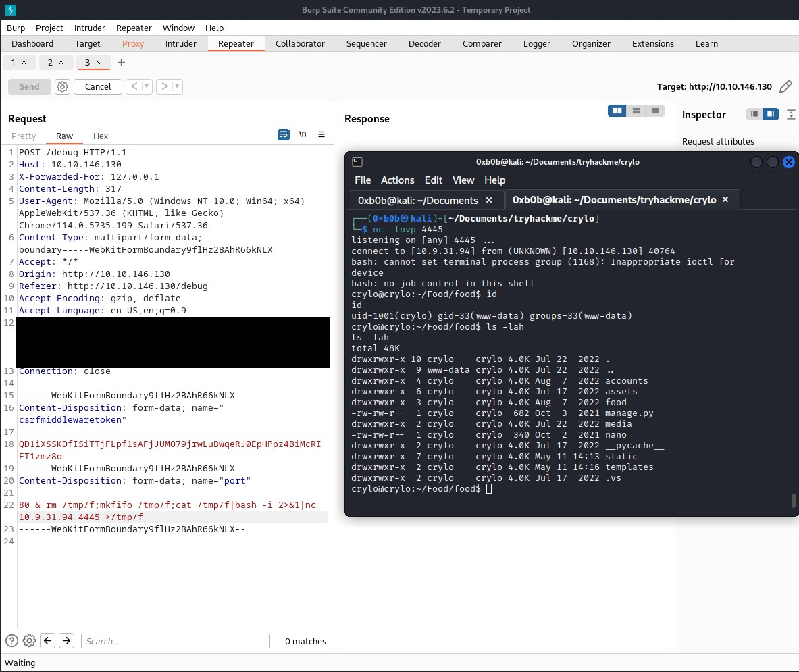This screenshot has height=672, width=799.
Task: Open terminal View menu
Action: (x=463, y=180)
